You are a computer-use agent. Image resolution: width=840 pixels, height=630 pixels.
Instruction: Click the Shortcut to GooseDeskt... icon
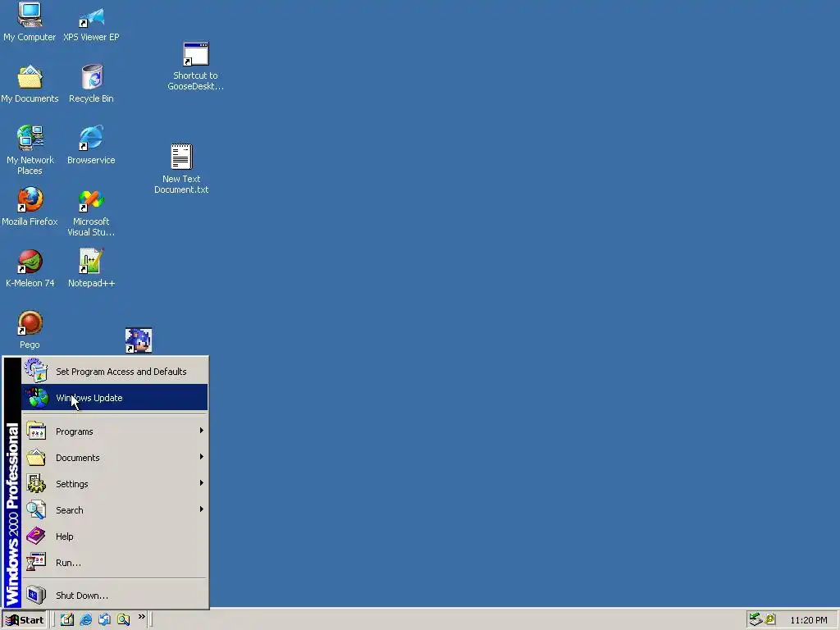coord(195,66)
